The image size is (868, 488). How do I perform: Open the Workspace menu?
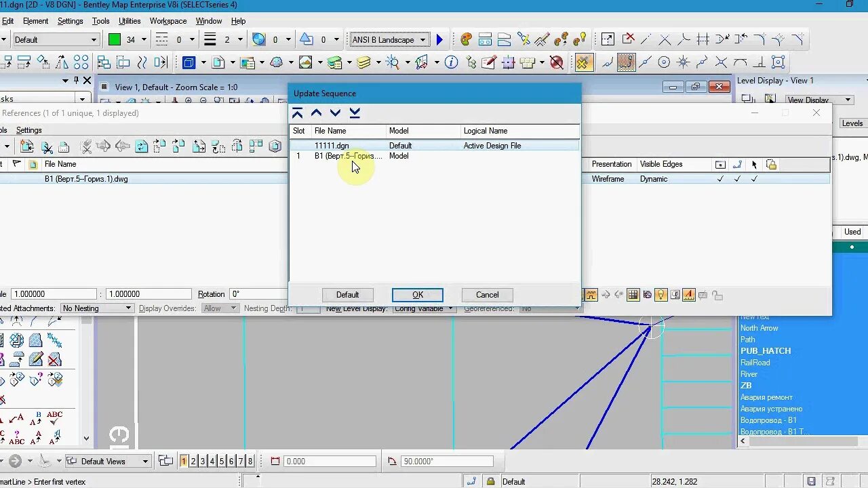168,21
